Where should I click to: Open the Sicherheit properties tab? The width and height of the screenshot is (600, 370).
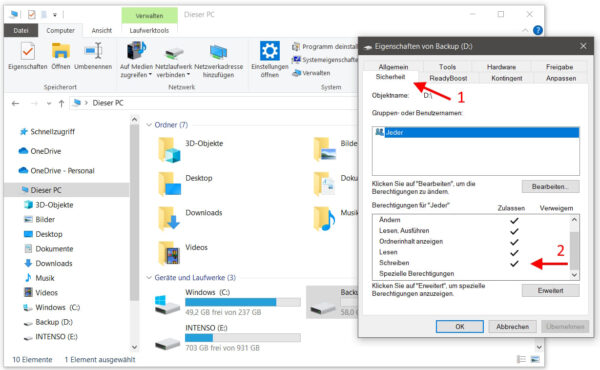click(390, 77)
